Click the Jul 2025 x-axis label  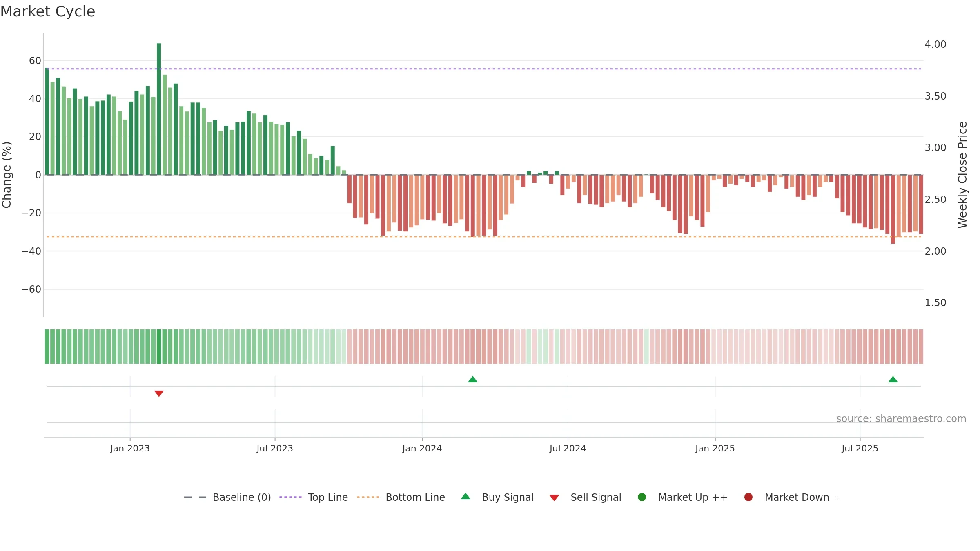[x=860, y=449]
